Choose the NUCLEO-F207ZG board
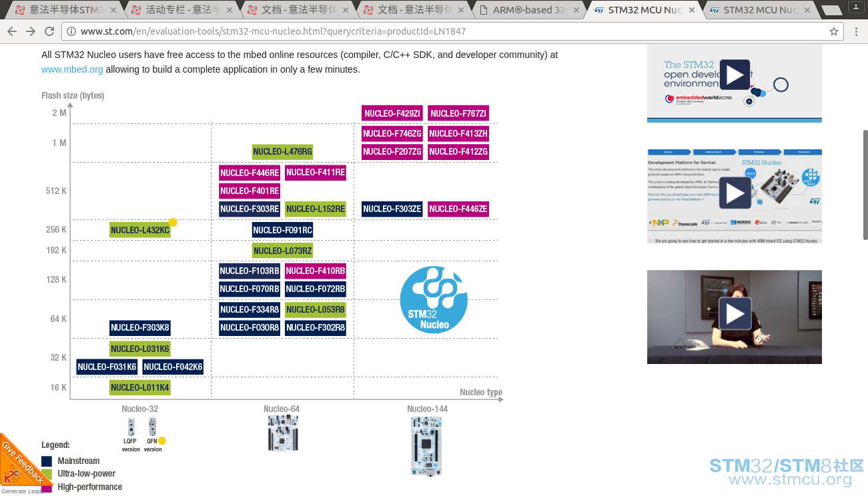The image size is (868, 496). (392, 151)
